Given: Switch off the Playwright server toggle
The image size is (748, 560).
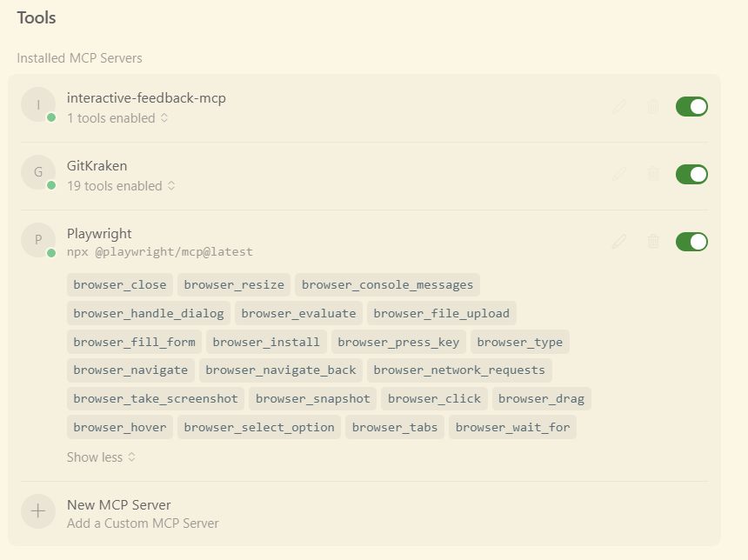Looking at the screenshot, I should coord(691,241).
